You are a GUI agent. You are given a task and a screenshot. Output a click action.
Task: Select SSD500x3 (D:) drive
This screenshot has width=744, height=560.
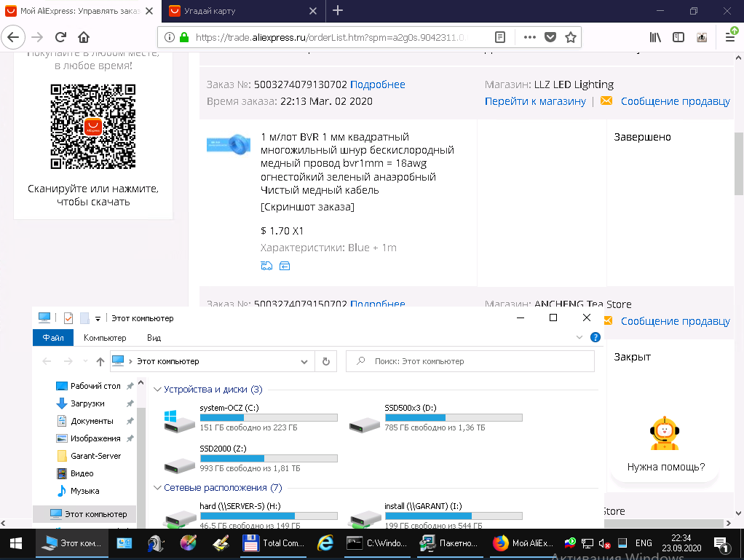pos(435,417)
